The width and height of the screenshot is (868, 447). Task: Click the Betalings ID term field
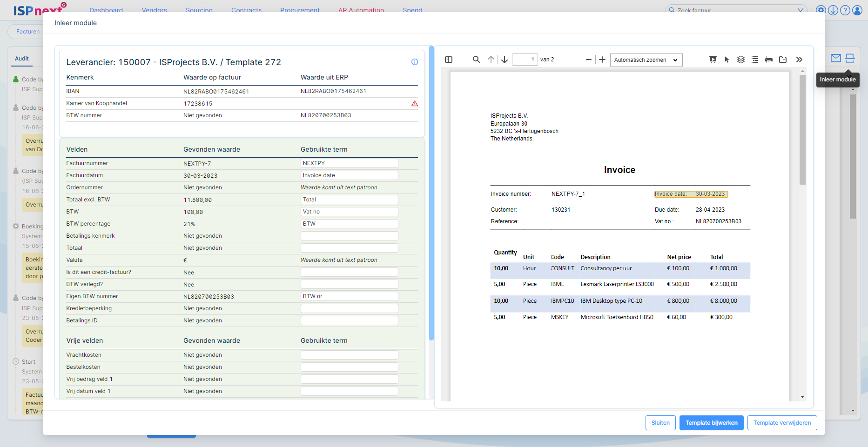click(349, 320)
